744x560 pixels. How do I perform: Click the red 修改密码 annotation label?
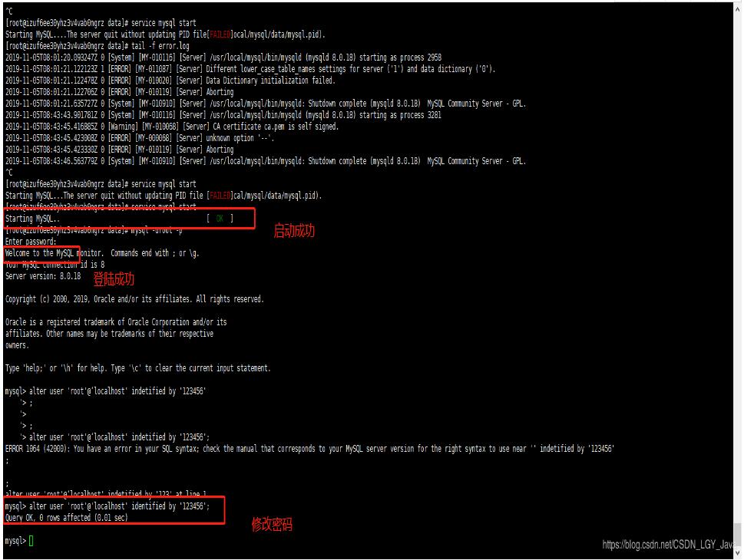(x=272, y=524)
